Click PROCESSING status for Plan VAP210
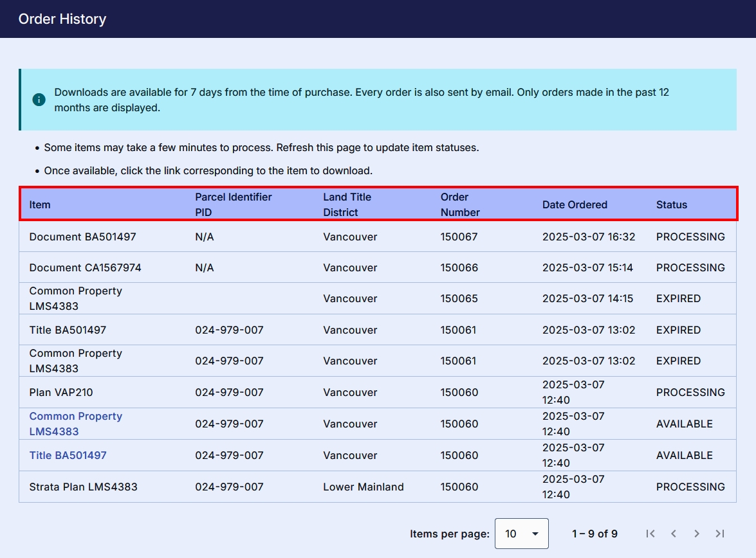The width and height of the screenshot is (756, 558). point(690,392)
